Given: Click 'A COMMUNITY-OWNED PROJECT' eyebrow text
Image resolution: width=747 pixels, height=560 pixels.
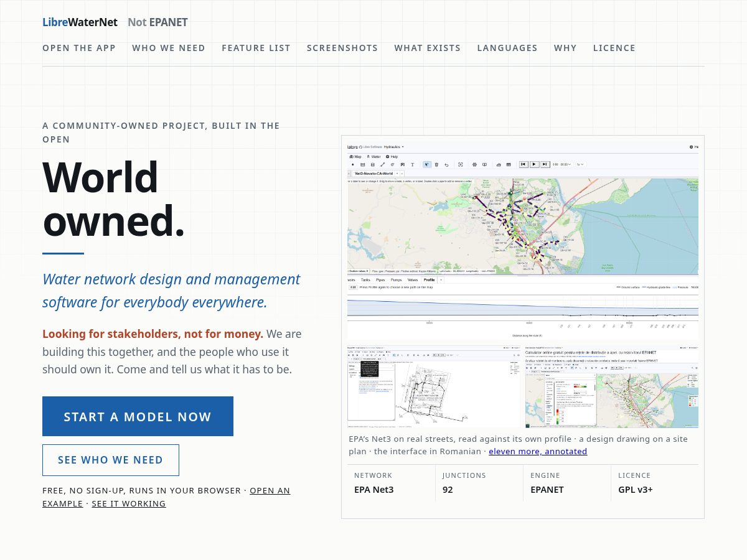Looking at the screenshot, I should 161,133.
